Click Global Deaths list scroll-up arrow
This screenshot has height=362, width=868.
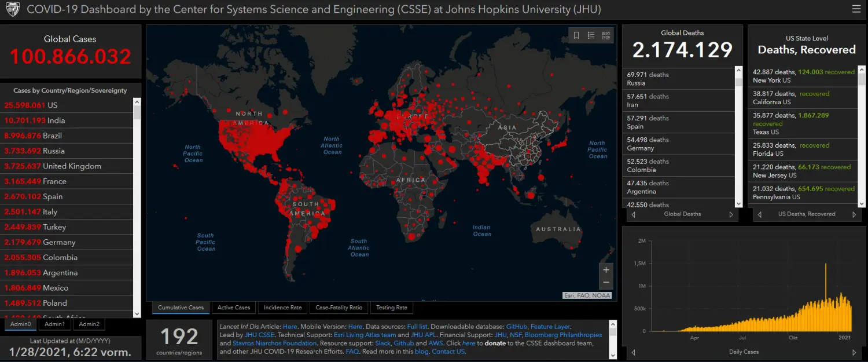click(x=738, y=71)
